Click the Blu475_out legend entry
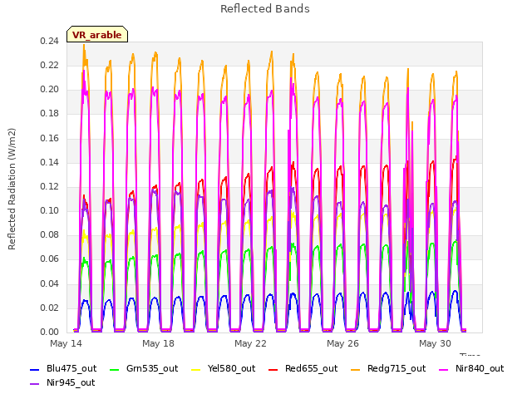 (63, 368)
